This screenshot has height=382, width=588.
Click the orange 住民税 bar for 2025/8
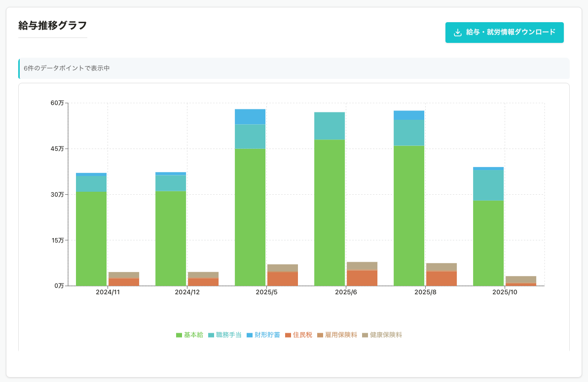coord(441,278)
